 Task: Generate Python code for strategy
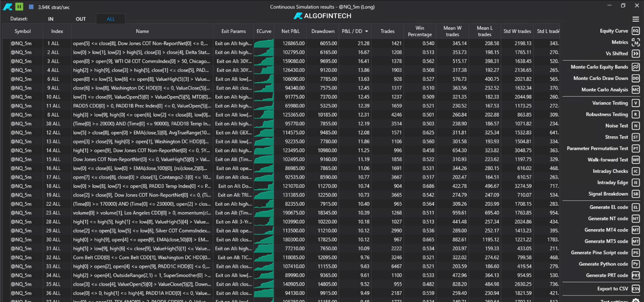[x=604, y=264]
